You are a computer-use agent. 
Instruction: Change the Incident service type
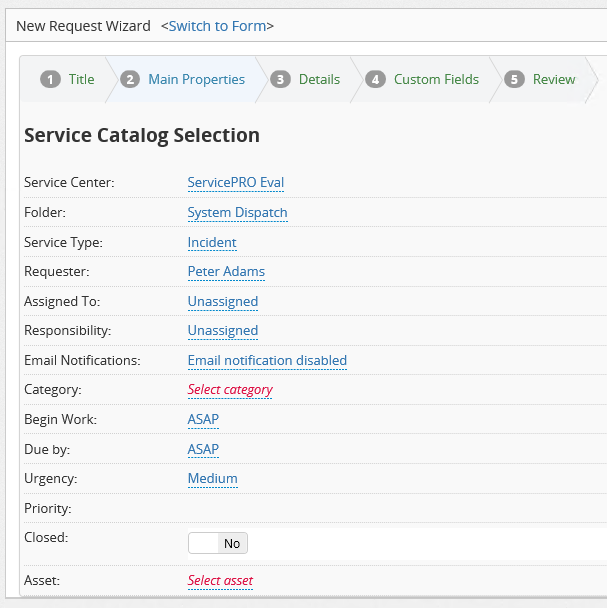[x=212, y=242]
